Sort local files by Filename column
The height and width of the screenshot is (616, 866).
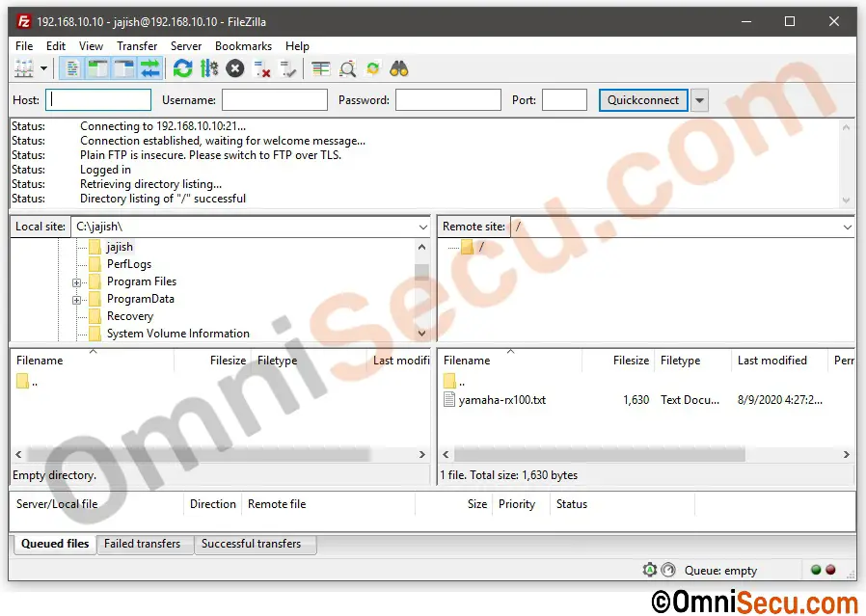pyautogui.click(x=92, y=361)
